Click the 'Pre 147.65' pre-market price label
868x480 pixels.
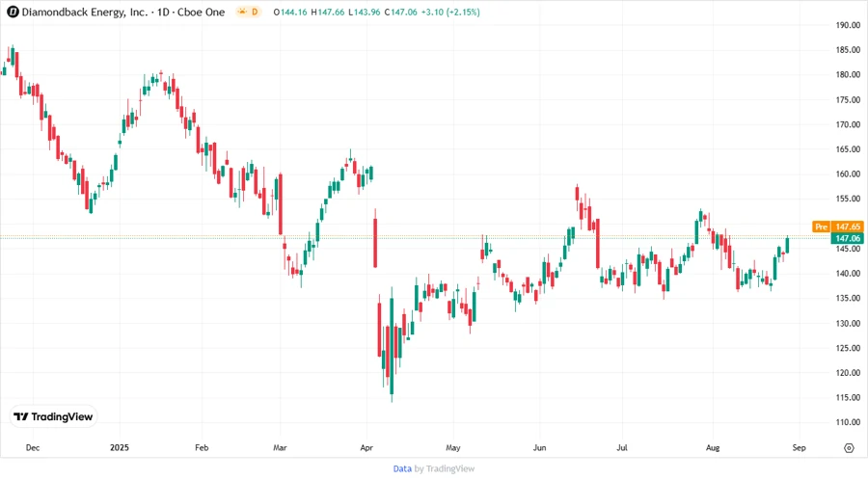837,227
